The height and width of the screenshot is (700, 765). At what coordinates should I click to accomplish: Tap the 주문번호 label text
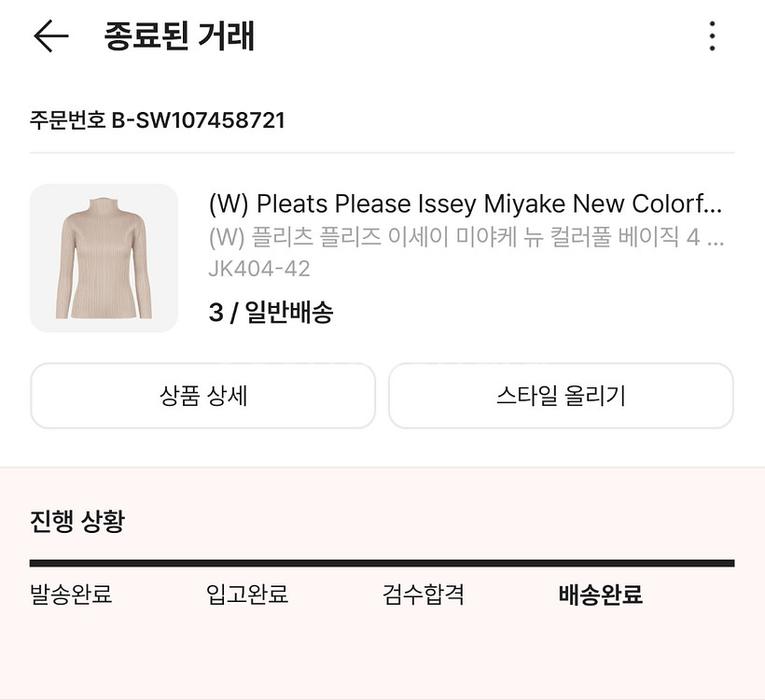(67, 120)
